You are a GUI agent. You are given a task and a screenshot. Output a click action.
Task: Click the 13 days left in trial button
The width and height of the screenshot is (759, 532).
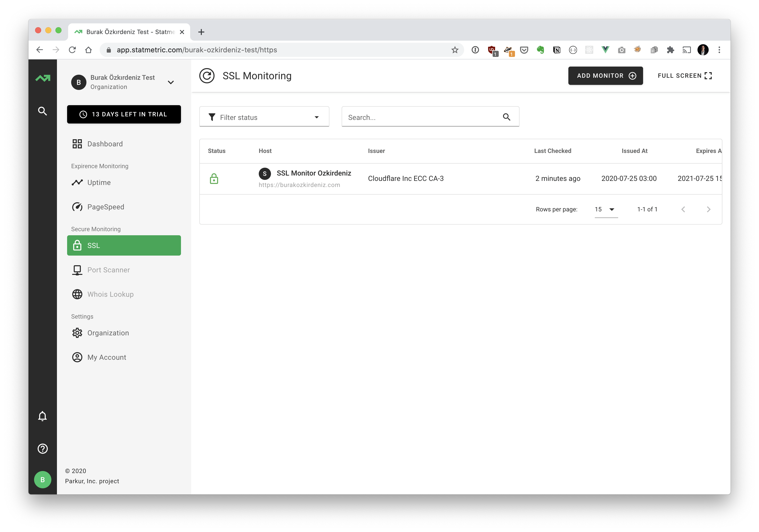124,114
